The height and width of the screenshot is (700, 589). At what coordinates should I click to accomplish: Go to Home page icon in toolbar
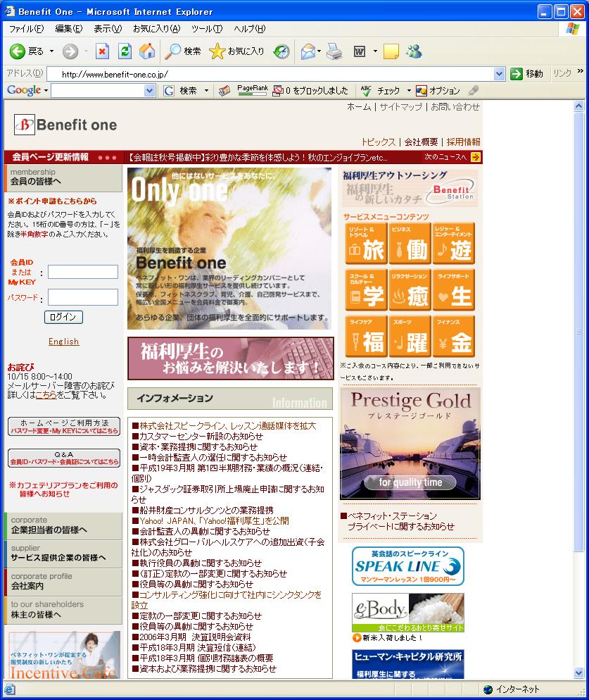(147, 51)
